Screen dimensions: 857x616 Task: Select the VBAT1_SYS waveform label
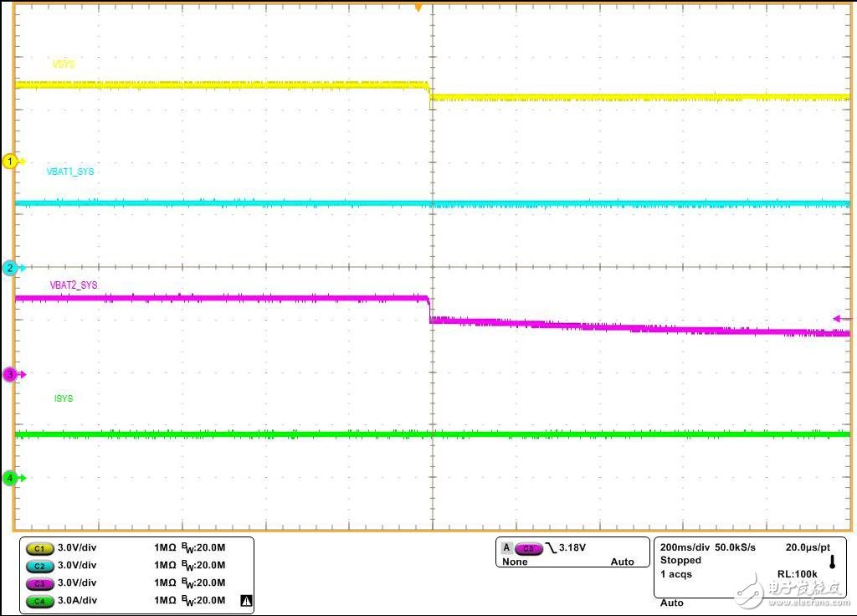[70, 172]
